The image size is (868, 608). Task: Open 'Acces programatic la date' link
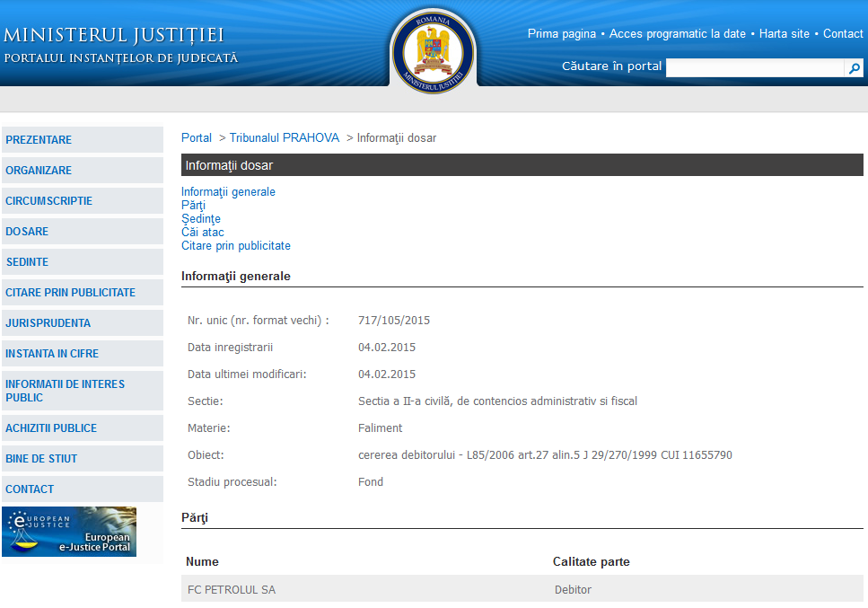pyautogui.click(x=677, y=34)
